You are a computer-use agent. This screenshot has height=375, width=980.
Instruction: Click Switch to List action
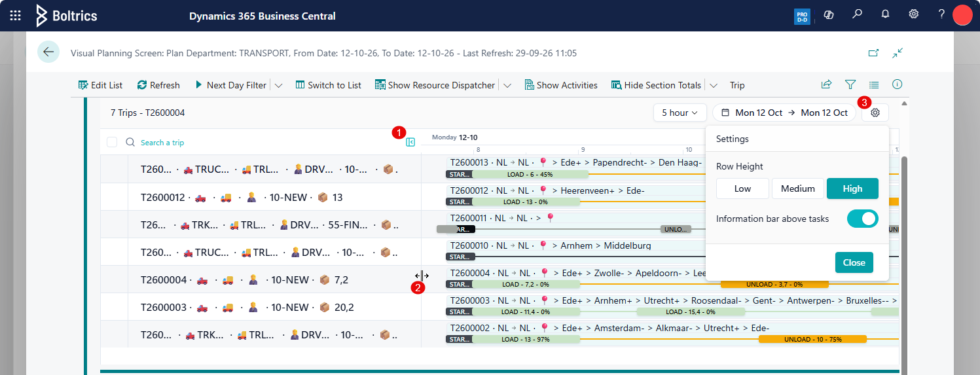pos(328,85)
